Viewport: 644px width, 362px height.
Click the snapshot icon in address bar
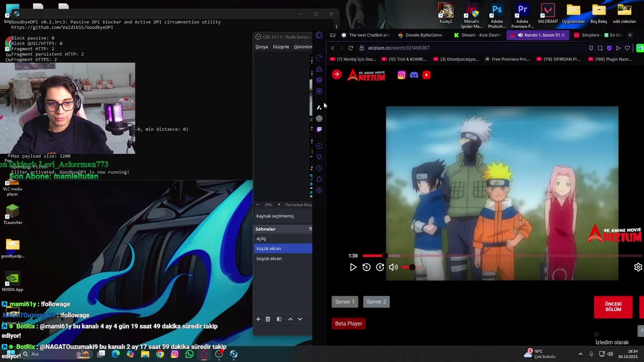click(600, 48)
